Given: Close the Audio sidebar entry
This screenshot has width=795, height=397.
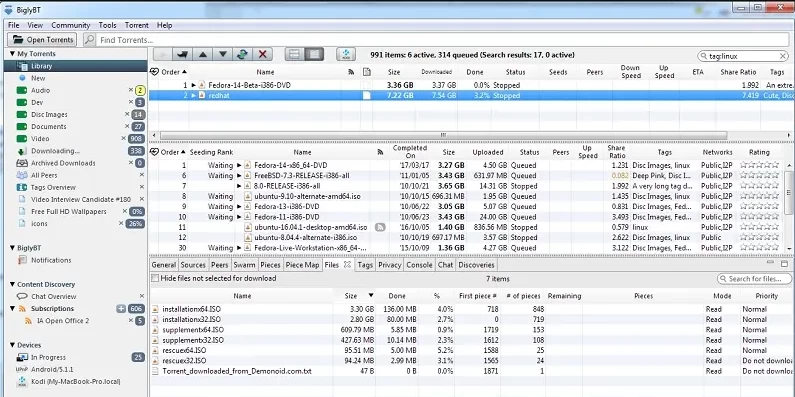Looking at the screenshot, I should pos(131,90).
